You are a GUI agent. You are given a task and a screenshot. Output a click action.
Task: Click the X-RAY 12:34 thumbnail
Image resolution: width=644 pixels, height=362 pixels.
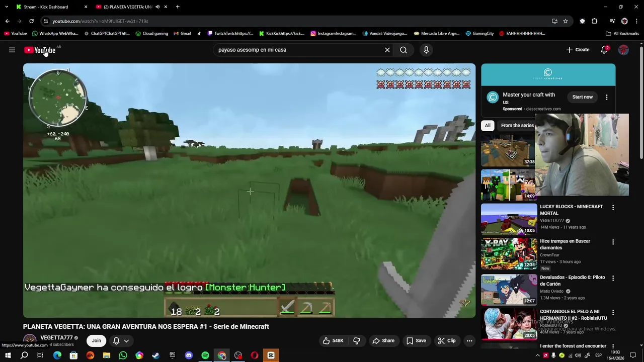coord(509,254)
